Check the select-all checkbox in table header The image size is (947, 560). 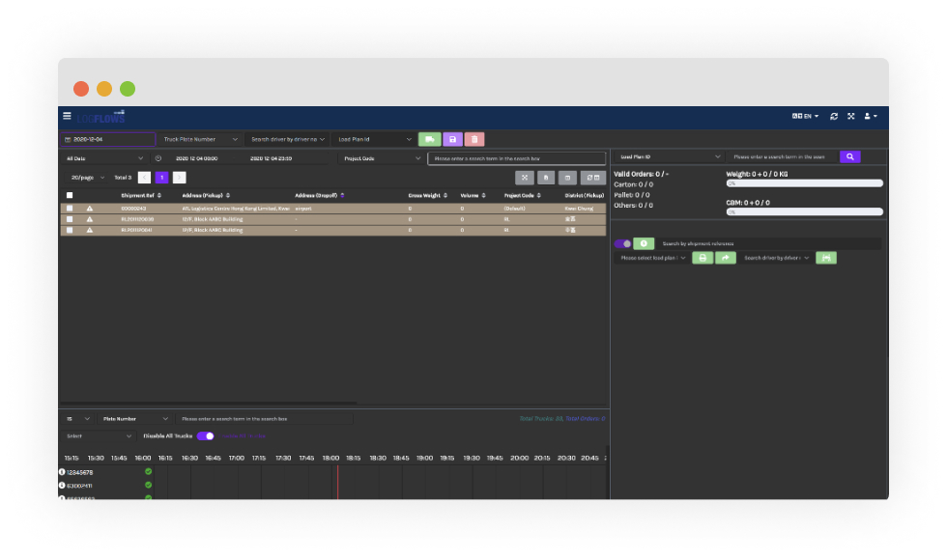point(70,195)
